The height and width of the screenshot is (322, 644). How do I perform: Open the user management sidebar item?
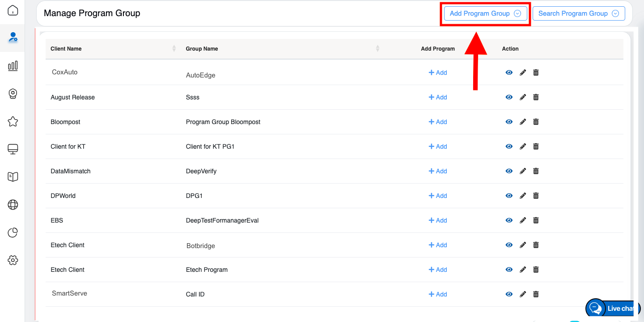(13, 38)
